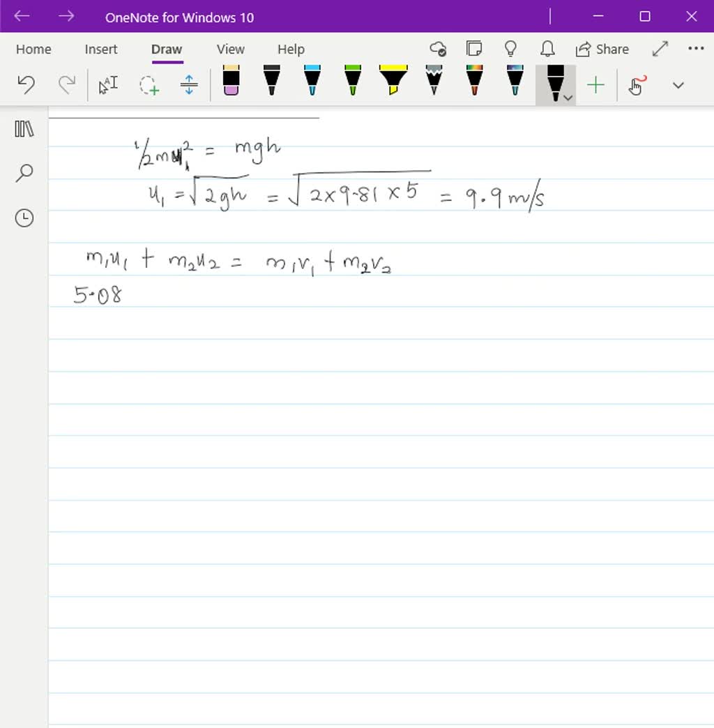The height and width of the screenshot is (728, 714).
Task: Open the View tab
Action: coord(230,50)
